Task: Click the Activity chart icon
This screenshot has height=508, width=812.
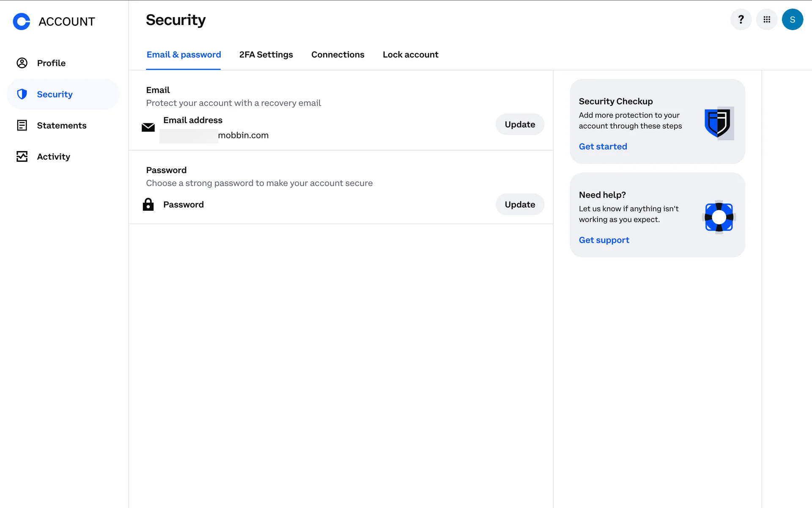Action: [x=22, y=157]
